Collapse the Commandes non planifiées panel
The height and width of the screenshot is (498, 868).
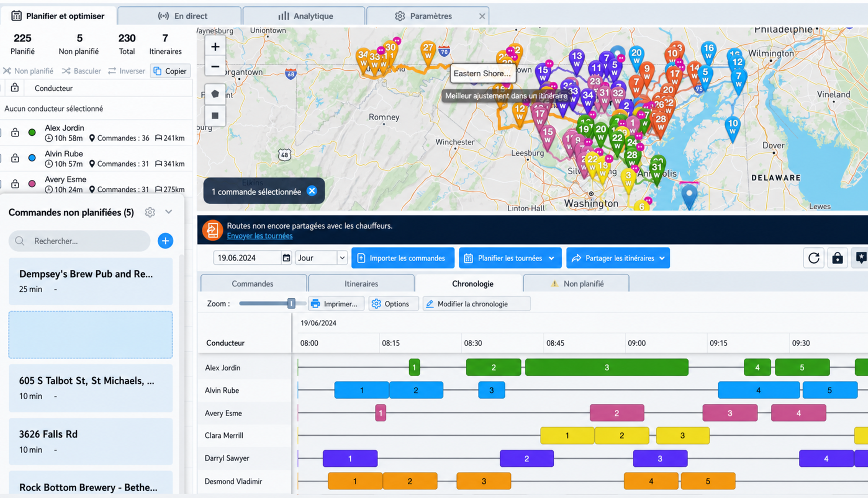point(169,212)
